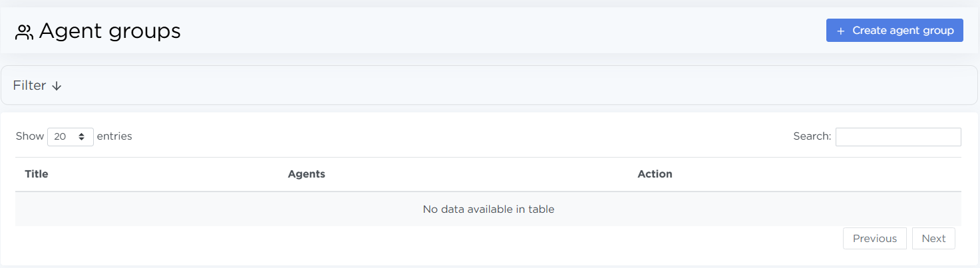Click the 'entries' label after the dropdown
980x268 pixels.
pyautogui.click(x=114, y=136)
